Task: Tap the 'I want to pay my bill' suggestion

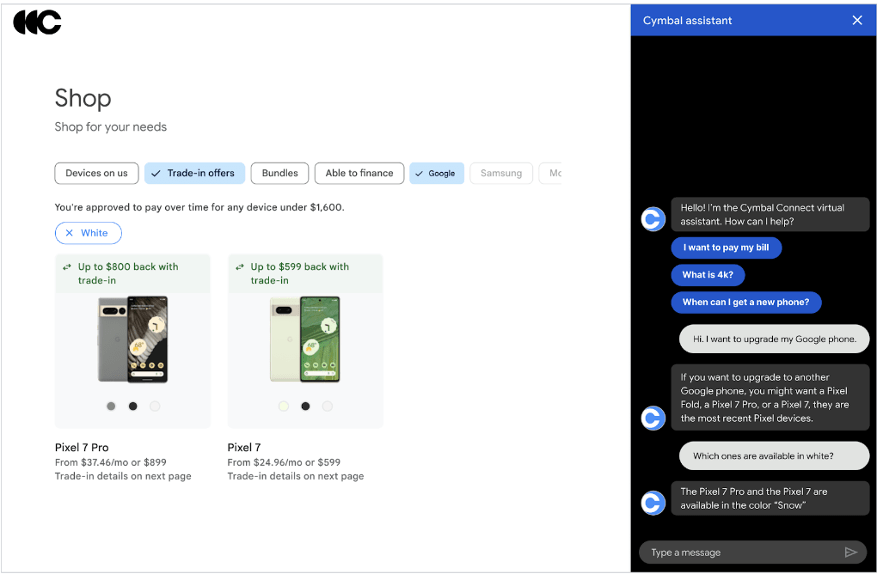Action: (726, 248)
